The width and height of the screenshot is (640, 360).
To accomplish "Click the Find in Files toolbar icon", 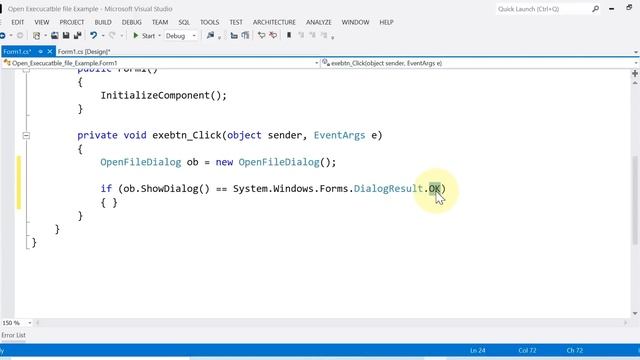I will pos(210,36).
